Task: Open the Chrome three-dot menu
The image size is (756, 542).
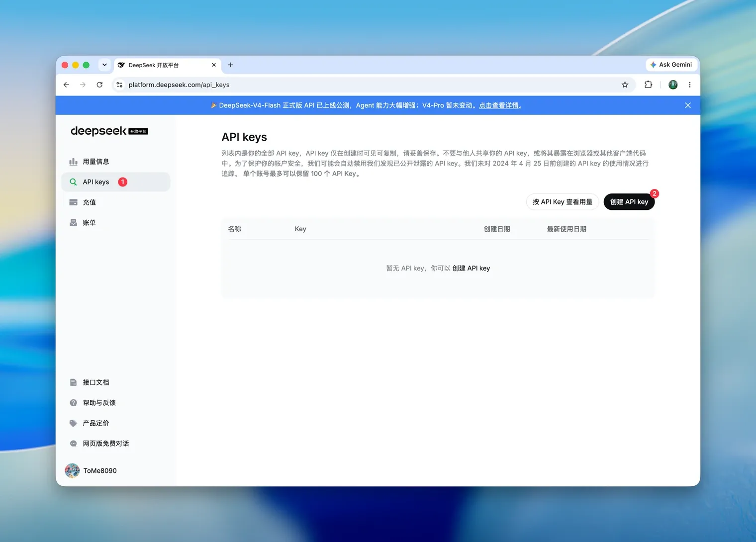Action: tap(689, 85)
